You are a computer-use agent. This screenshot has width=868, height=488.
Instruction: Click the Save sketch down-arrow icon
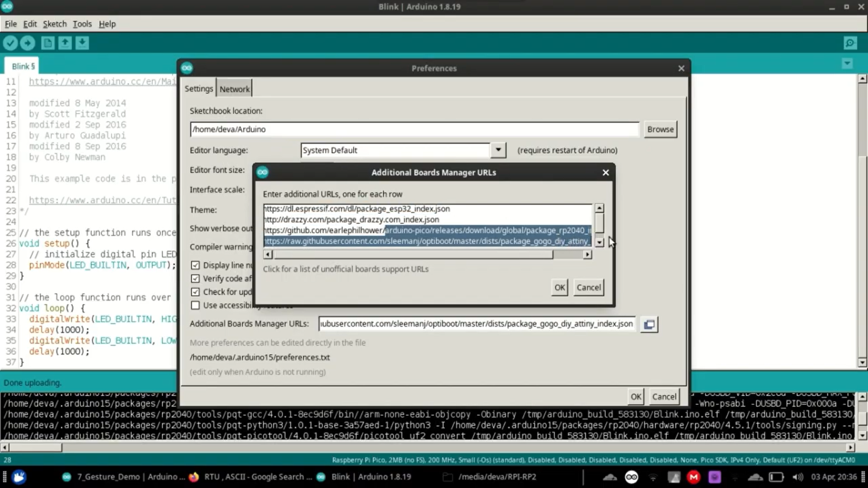[82, 43]
